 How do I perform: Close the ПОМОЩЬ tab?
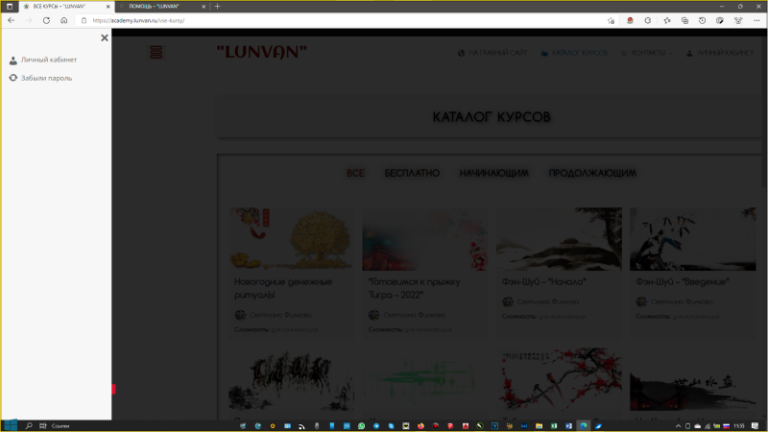(203, 6)
